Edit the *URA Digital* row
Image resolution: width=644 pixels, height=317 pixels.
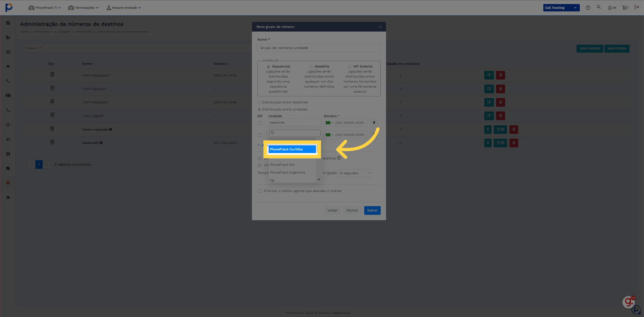[489, 116]
